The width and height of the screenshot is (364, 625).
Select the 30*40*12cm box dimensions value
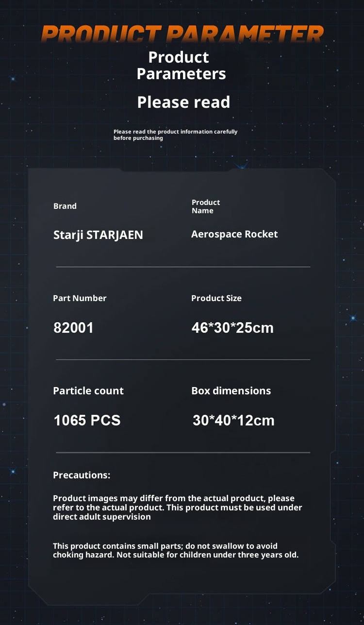click(x=233, y=420)
